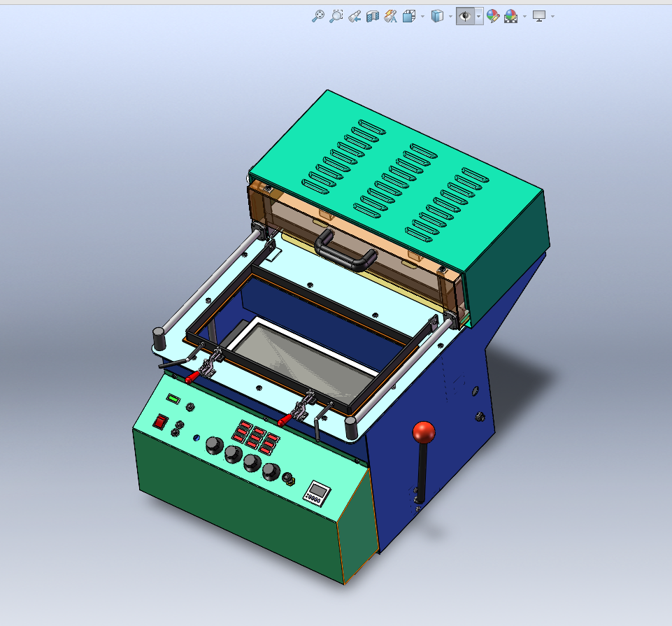Select the red ball lever knob
Screen dimensions: 672x626
click(424, 432)
